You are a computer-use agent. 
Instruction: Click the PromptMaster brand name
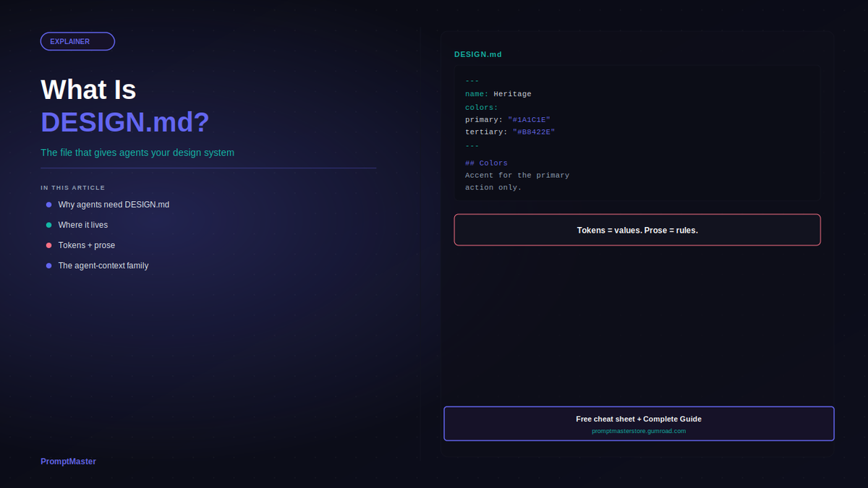click(x=68, y=461)
